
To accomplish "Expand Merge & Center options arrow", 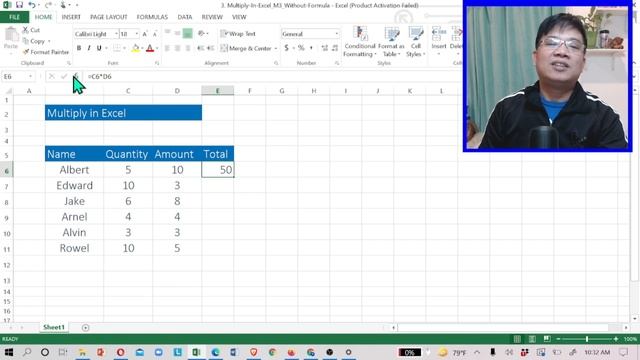I will (x=276, y=48).
